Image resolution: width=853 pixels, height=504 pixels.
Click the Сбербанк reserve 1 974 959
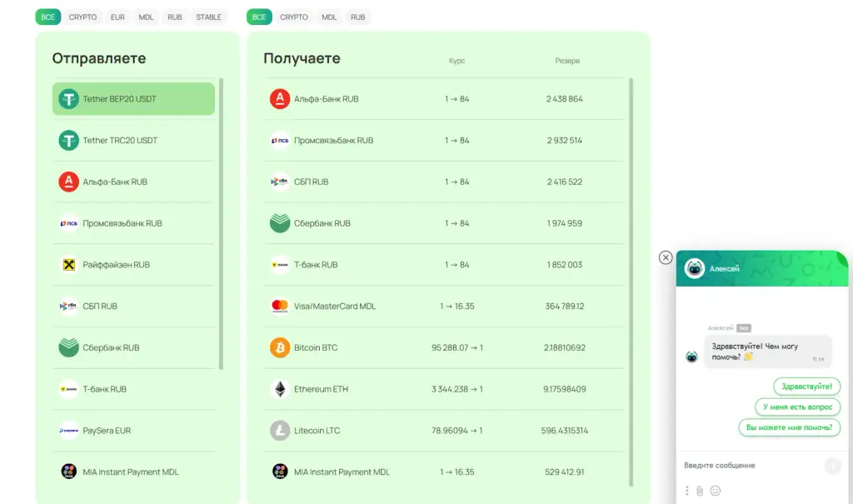(x=565, y=223)
